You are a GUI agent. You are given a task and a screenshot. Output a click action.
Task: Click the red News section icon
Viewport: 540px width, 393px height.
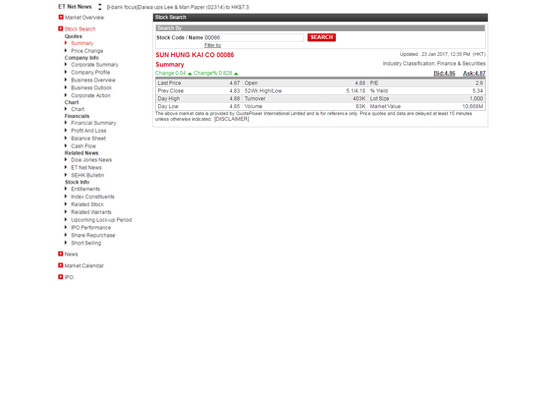(x=61, y=254)
